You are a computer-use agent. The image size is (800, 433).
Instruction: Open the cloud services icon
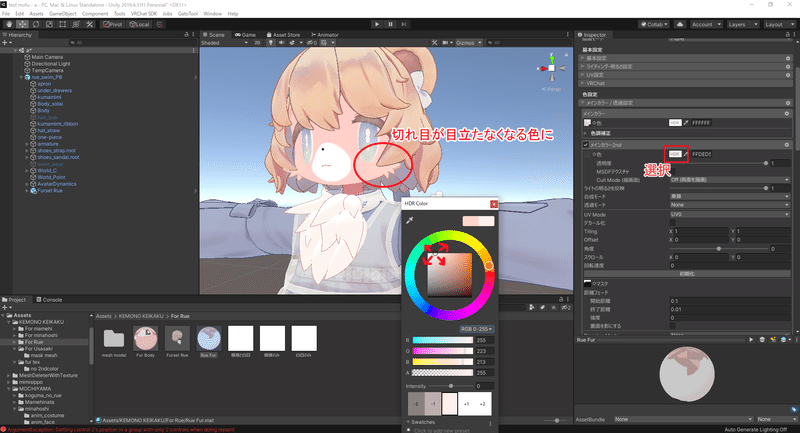click(x=680, y=24)
